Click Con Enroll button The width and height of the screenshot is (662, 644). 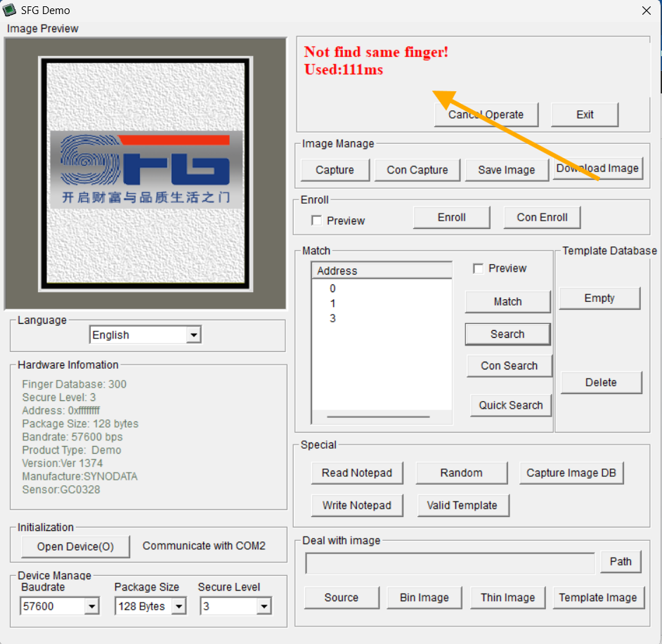tap(542, 217)
